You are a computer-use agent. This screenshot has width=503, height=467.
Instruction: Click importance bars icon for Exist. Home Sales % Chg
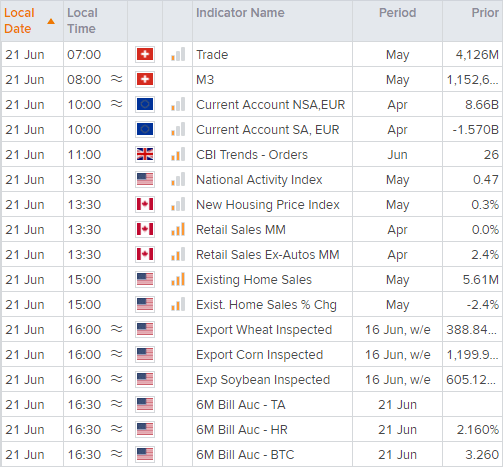click(x=178, y=304)
